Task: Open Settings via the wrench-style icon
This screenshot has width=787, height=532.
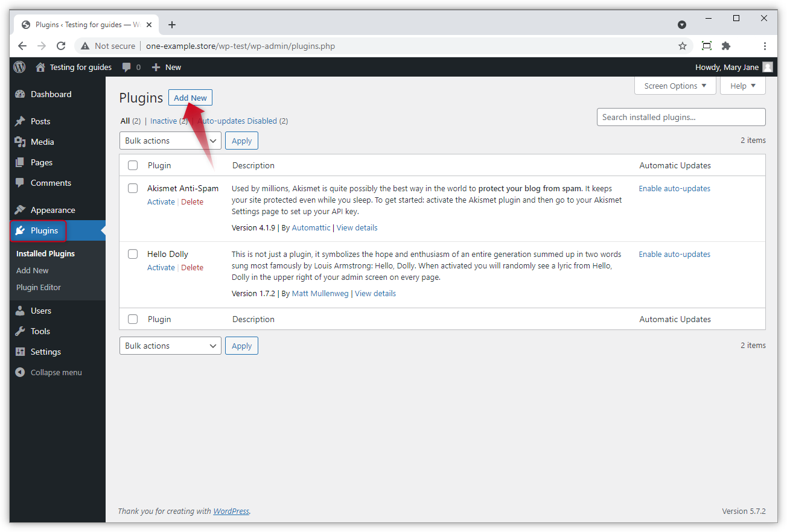Action: point(20,352)
